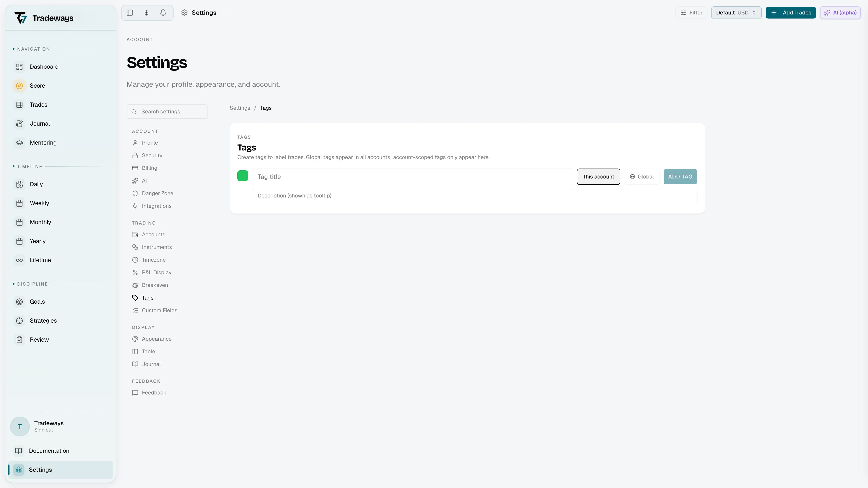The image size is (868, 488).
Task: Click the Yearly calendar icon
Action: pyautogui.click(x=19, y=241)
